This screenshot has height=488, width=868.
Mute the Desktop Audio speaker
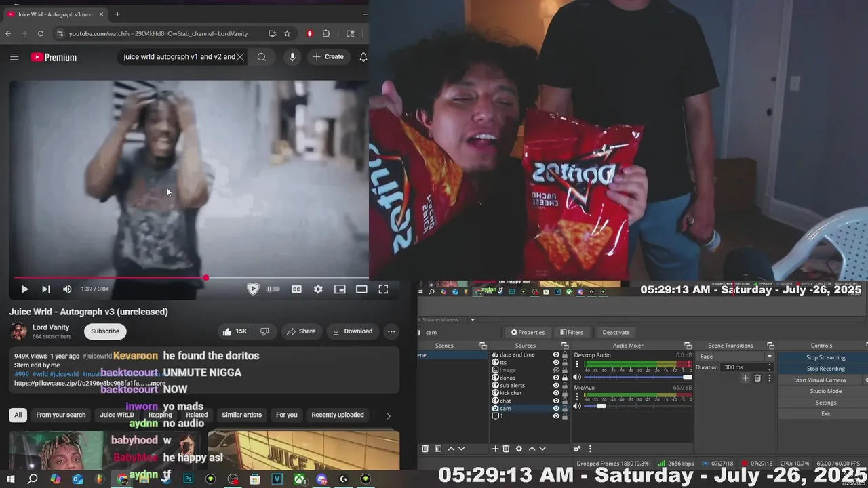pos(577,377)
